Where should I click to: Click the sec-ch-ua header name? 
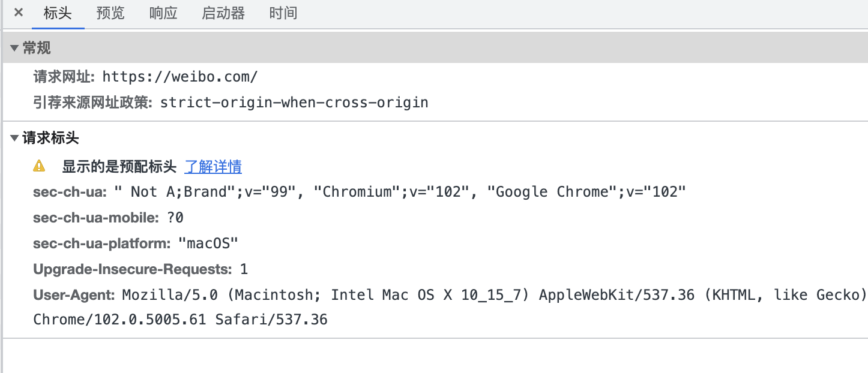point(70,192)
